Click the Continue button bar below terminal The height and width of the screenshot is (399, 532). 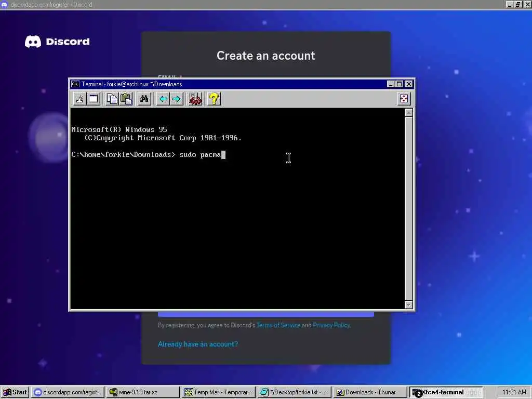(x=266, y=314)
